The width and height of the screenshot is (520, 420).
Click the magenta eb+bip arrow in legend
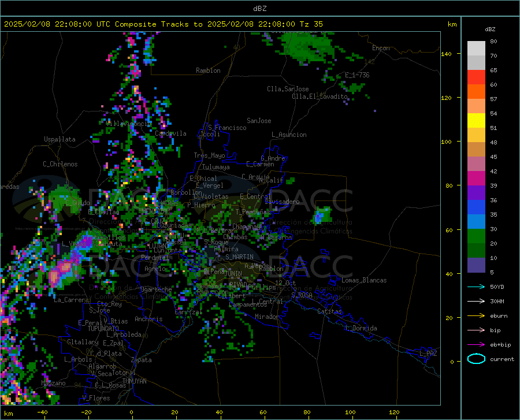pos(476,345)
